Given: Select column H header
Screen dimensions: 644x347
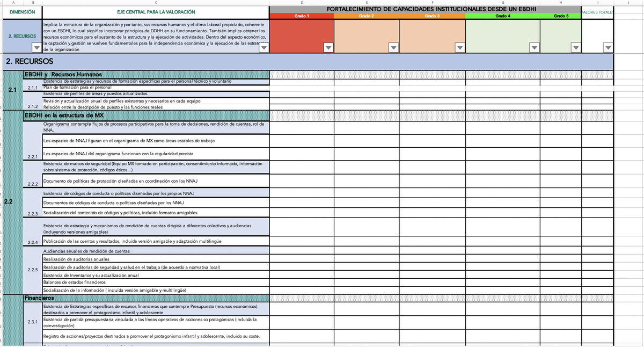Looking at the screenshot, I should [x=561, y=3].
